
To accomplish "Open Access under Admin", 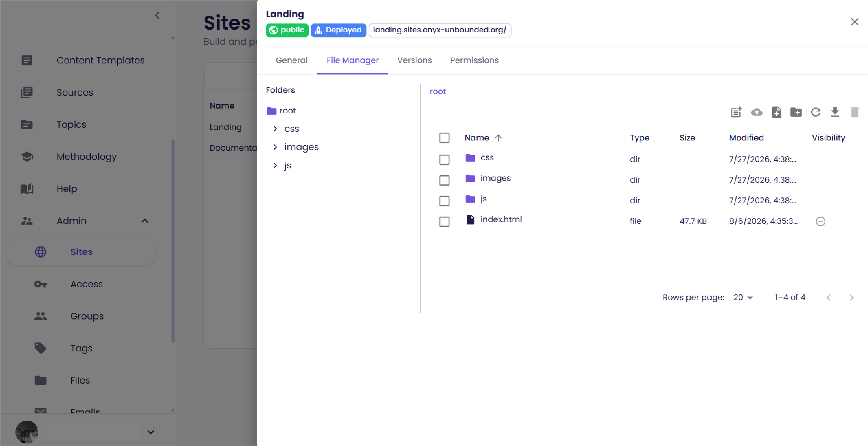I will click(x=87, y=284).
